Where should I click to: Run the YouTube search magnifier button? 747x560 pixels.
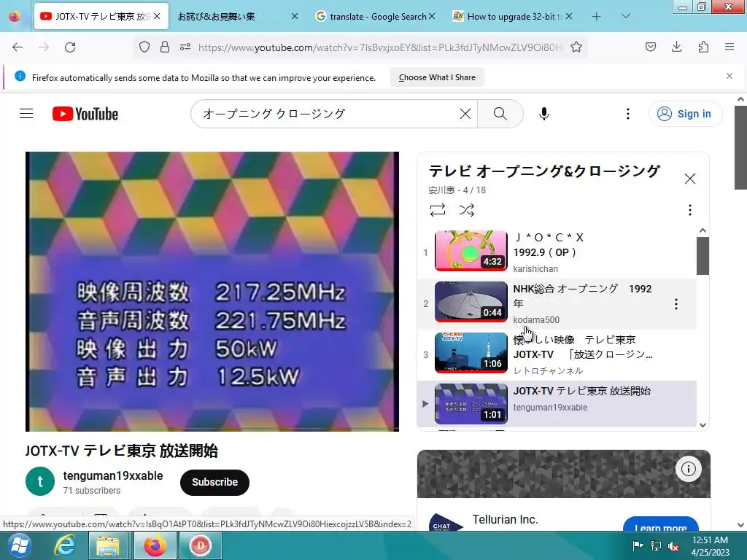coord(500,114)
